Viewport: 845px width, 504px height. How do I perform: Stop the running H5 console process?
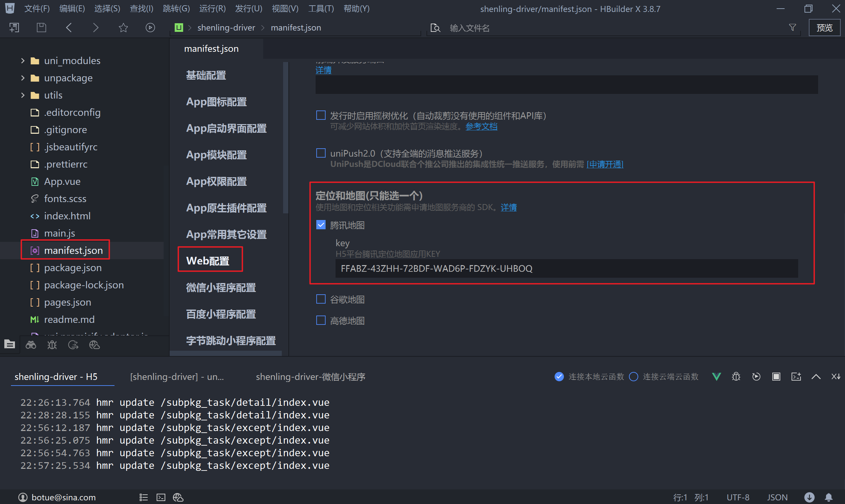pos(776,377)
